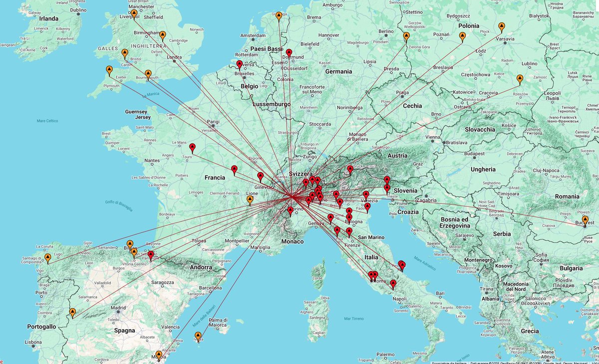Open the orange marker near Santiago de Compostela
The height and width of the screenshot is (364, 599).
click(48, 258)
